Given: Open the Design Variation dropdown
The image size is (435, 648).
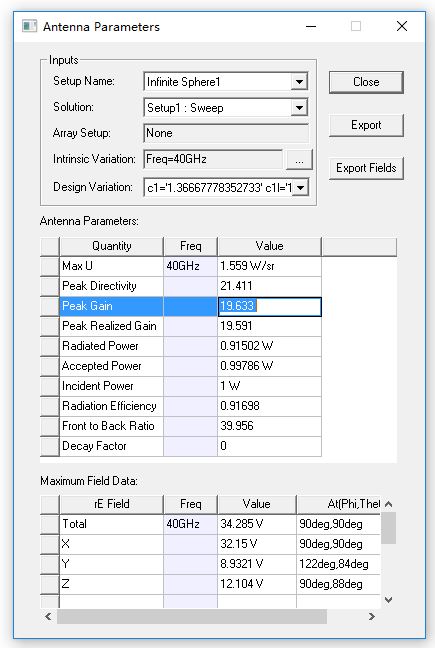Looking at the screenshot, I should point(301,188).
